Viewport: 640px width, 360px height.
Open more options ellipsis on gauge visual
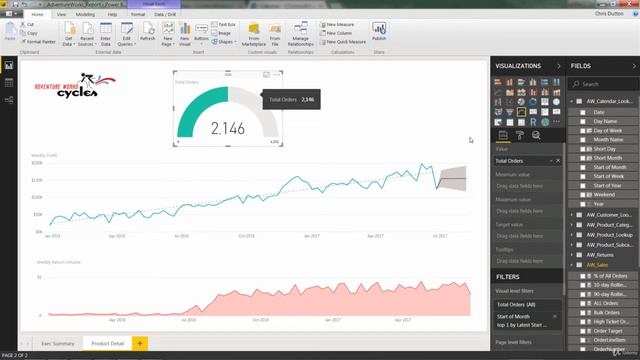[277, 75]
